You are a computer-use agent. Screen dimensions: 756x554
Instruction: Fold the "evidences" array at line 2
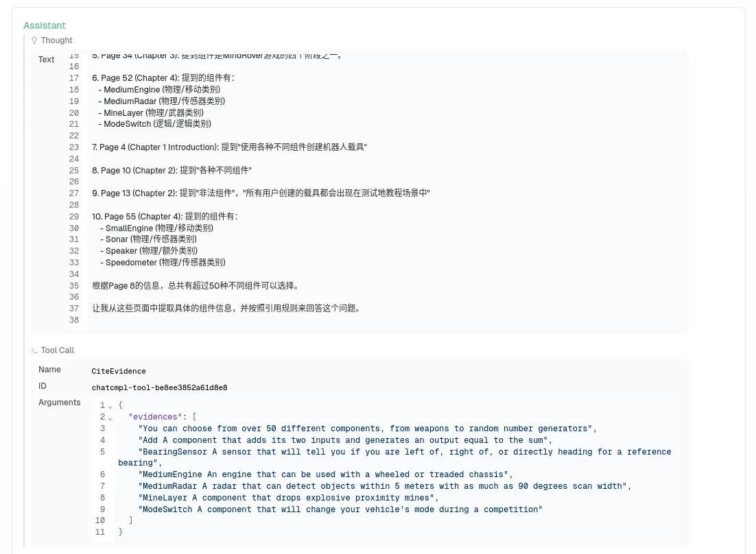tap(110, 418)
